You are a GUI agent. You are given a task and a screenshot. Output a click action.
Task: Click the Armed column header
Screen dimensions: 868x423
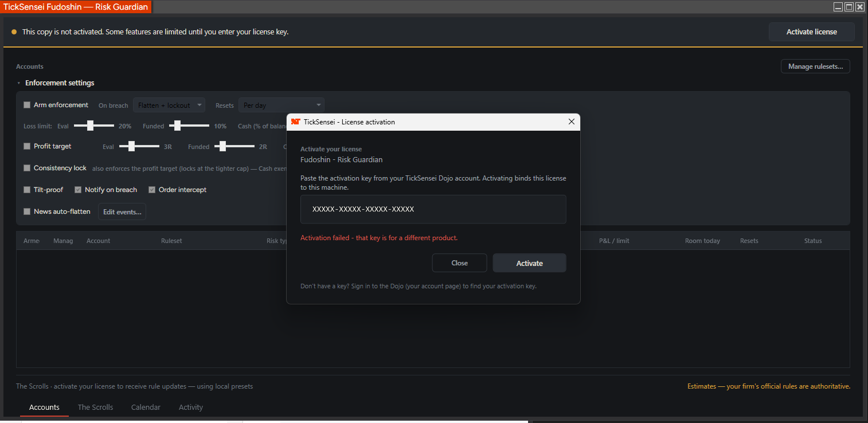[x=32, y=241]
